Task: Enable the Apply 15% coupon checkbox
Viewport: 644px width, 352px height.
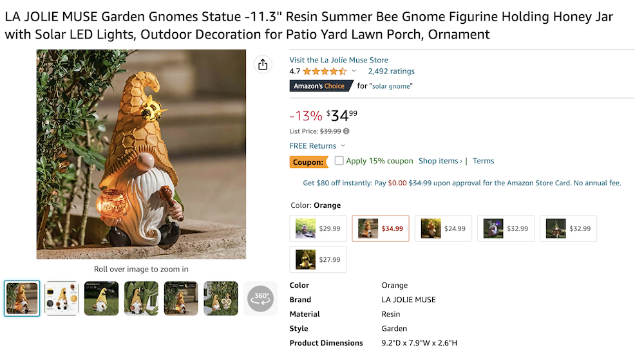Action: point(339,161)
